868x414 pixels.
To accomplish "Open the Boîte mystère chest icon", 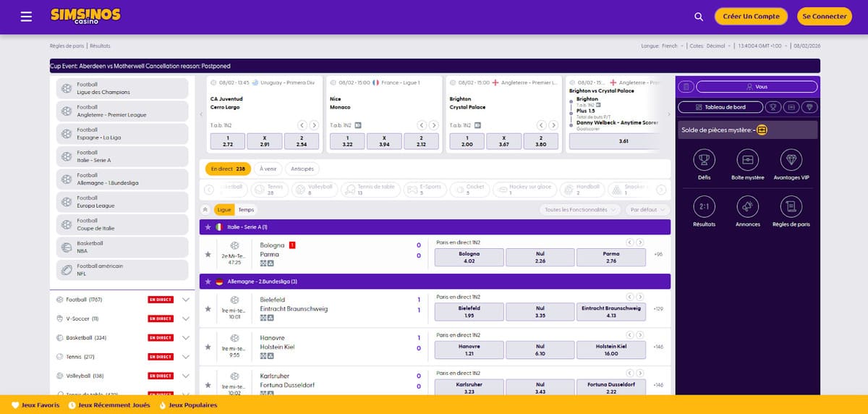I will (747, 160).
